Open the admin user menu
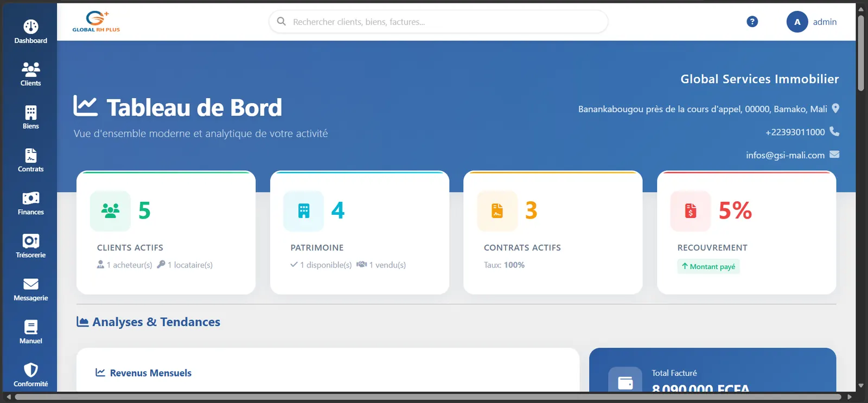This screenshot has height=403, width=868. (812, 22)
